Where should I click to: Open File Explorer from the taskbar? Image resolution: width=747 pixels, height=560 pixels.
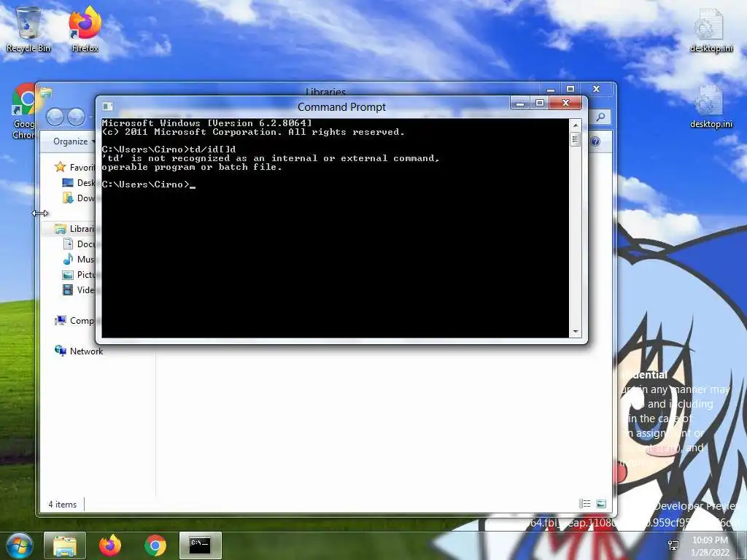(x=65, y=545)
